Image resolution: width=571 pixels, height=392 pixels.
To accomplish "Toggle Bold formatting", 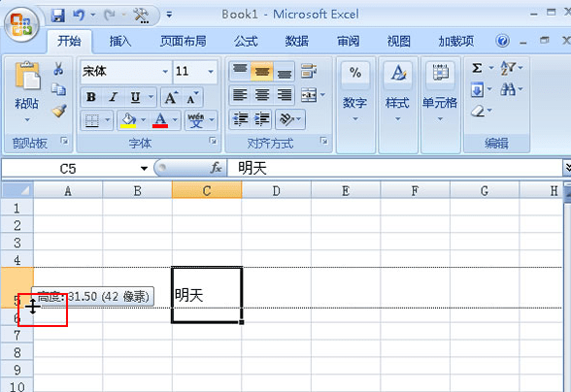I will tap(91, 97).
